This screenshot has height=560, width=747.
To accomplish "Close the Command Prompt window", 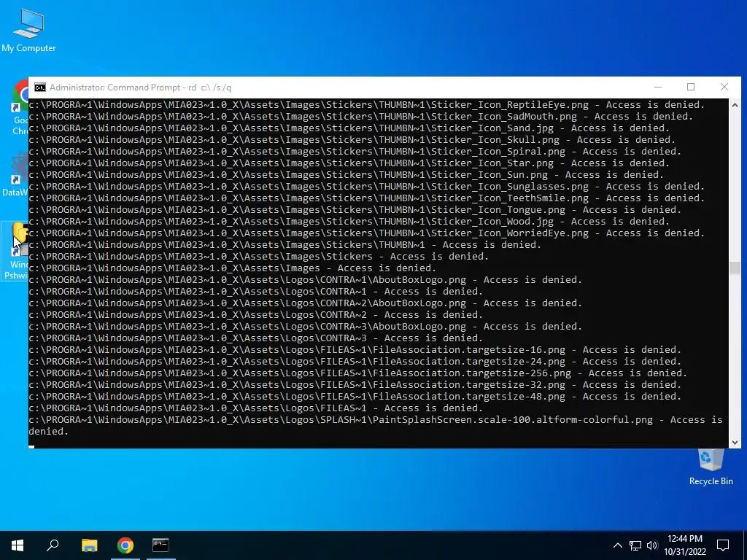I will (724, 87).
